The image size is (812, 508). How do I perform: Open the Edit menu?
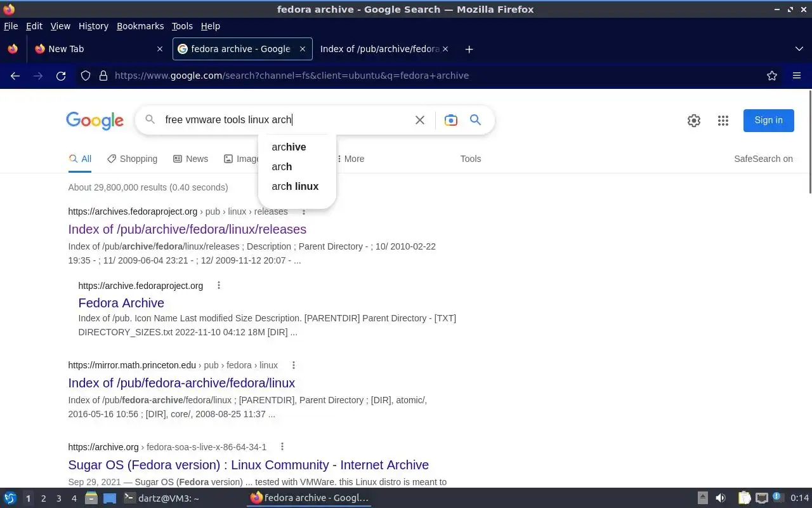point(34,26)
